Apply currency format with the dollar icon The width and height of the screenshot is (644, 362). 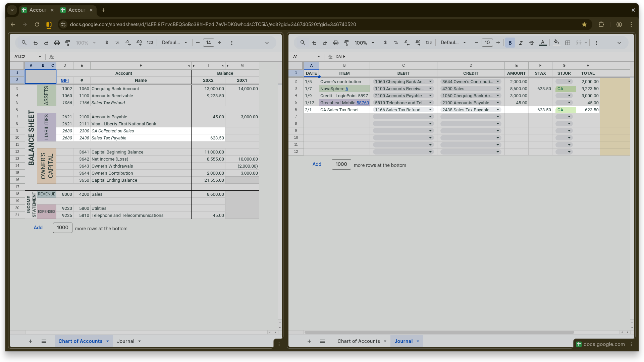107,43
